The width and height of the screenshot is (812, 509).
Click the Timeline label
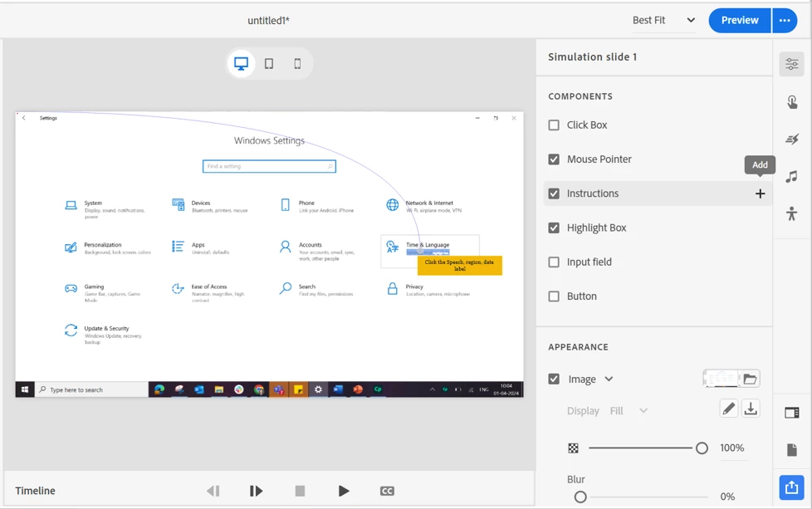coord(35,491)
